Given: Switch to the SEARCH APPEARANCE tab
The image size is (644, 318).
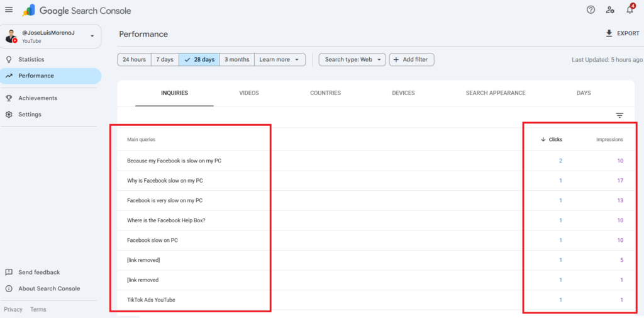Looking at the screenshot, I should coord(496,93).
